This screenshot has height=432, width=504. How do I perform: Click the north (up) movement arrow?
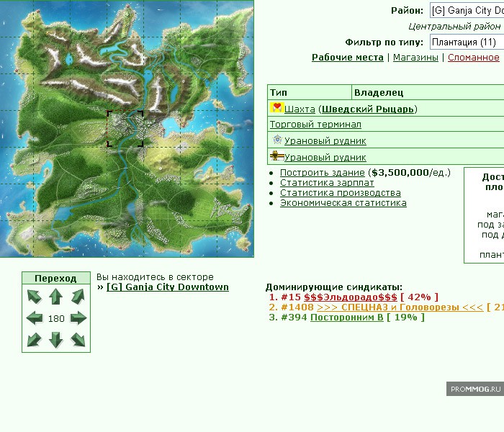pyautogui.click(x=56, y=297)
